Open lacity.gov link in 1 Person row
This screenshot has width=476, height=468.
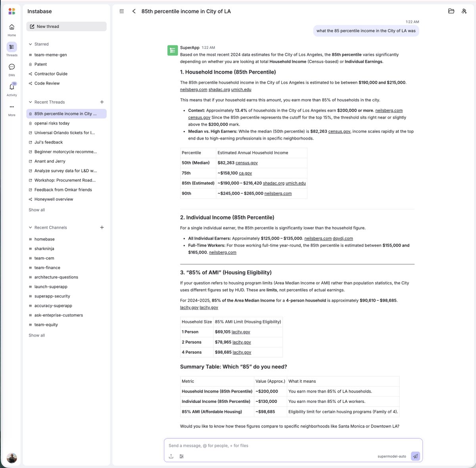(x=241, y=332)
